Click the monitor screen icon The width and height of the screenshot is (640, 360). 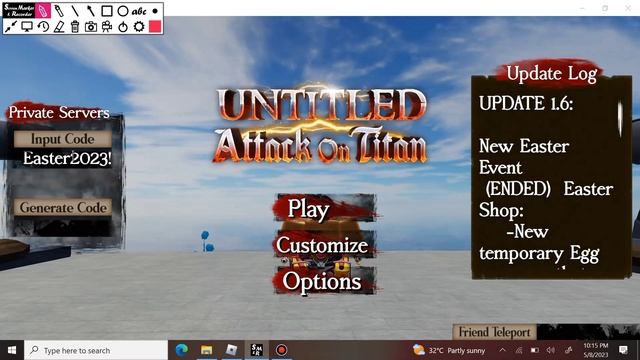27,27
